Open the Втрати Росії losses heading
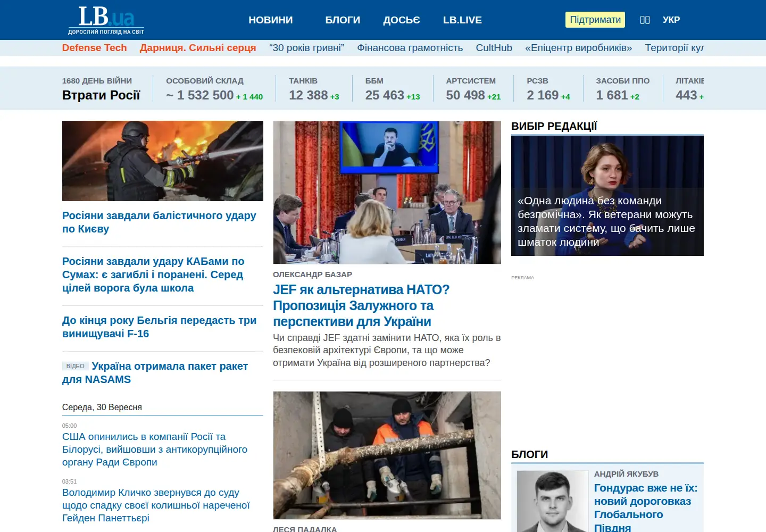 [x=101, y=95]
